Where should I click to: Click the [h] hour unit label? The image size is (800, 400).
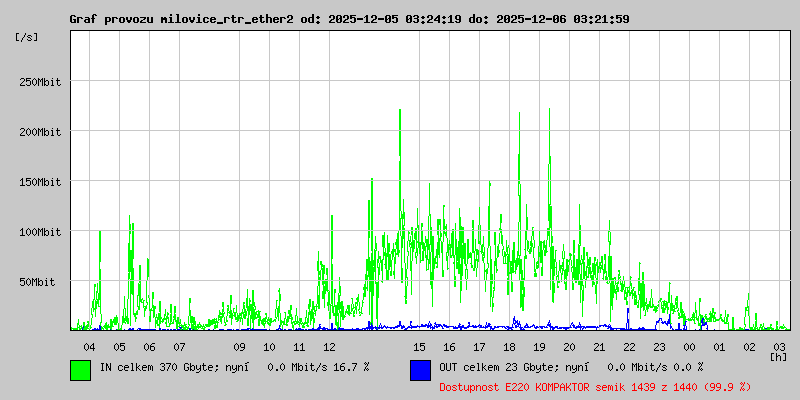[x=778, y=356]
